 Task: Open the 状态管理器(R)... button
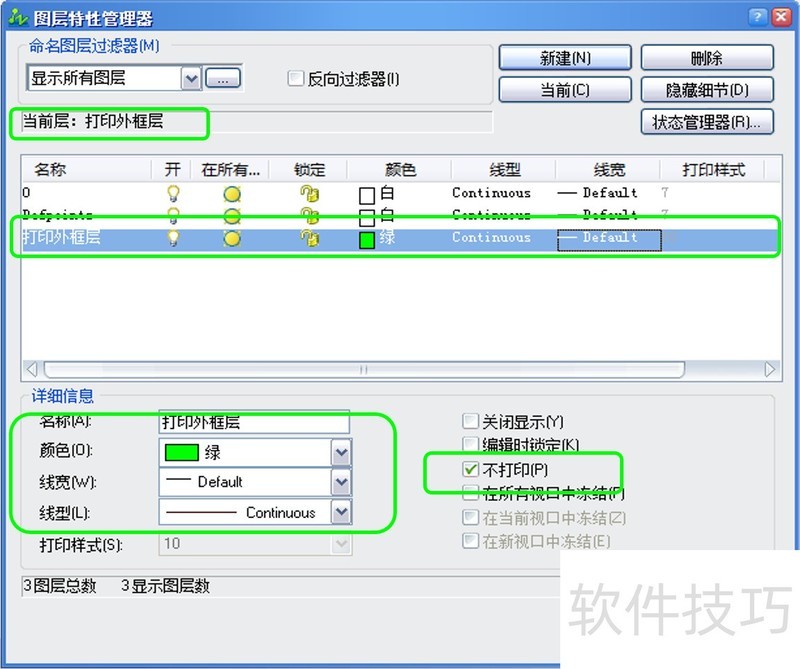[707, 122]
